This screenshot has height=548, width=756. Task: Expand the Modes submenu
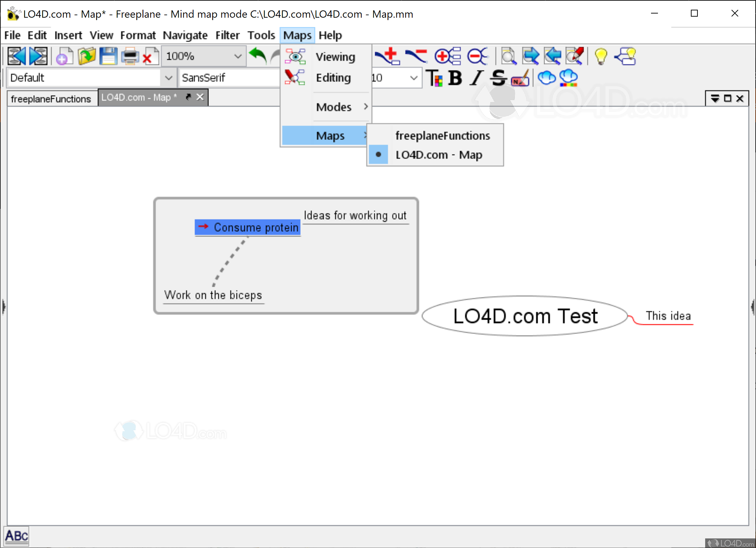point(326,107)
